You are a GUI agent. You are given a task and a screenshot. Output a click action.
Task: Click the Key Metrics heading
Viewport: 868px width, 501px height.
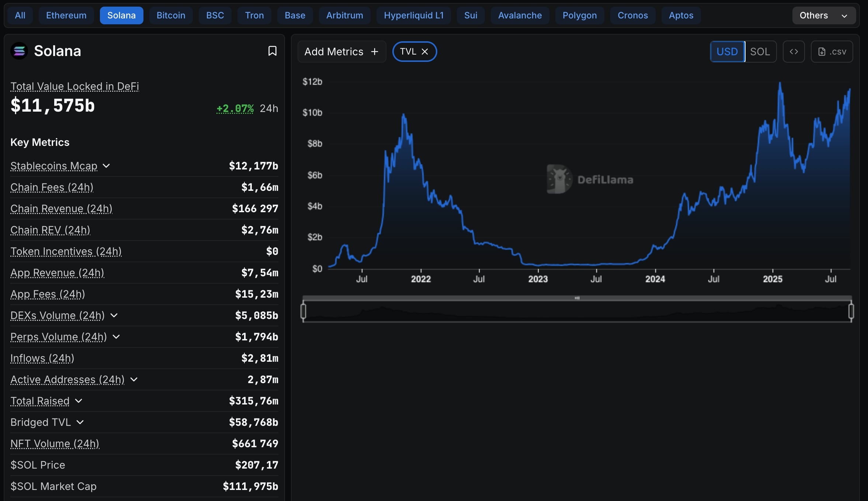click(40, 142)
